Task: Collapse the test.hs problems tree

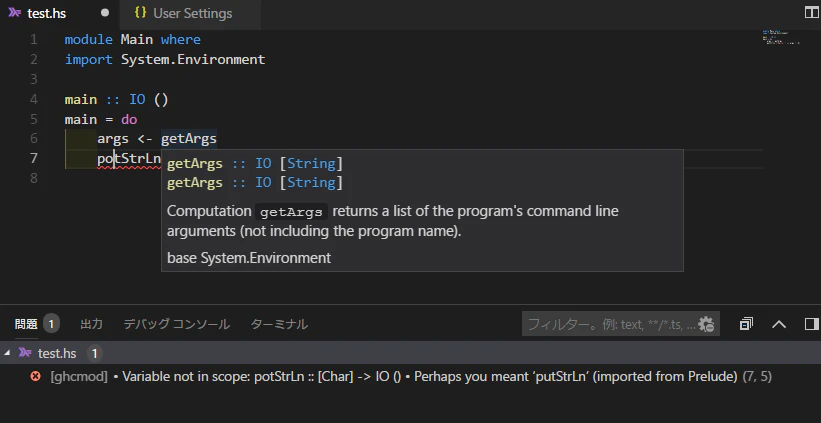Action: [7, 354]
